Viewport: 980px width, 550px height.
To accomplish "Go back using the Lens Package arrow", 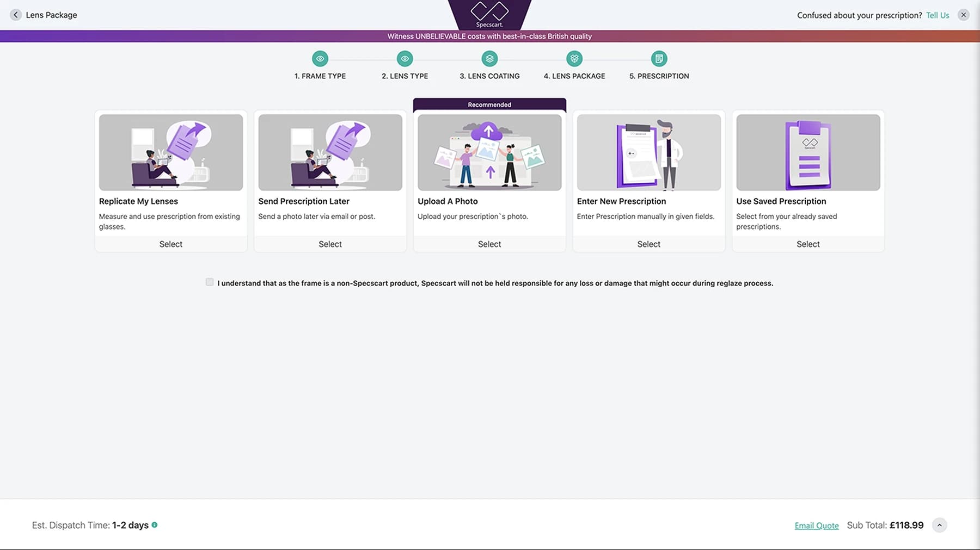I will [x=16, y=15].
